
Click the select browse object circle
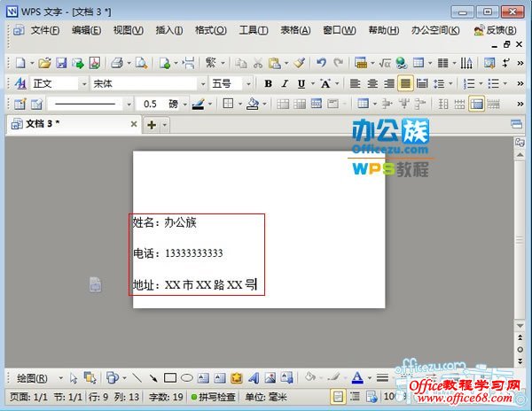pyautogui.click(x=520, y=349)
